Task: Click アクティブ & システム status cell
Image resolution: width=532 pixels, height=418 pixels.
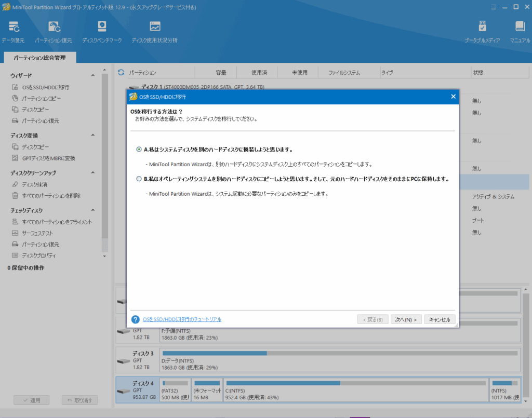Action: click(x=493, y=197)
